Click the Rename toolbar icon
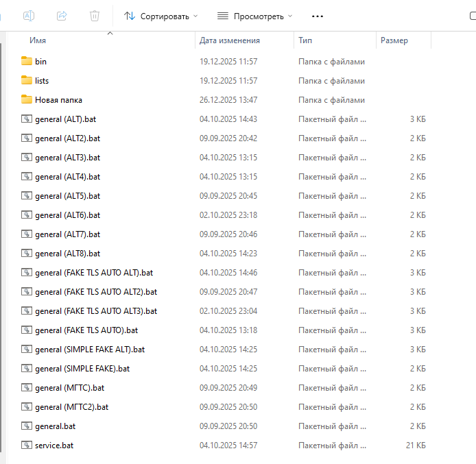This screenshot has height=464, width=476. (x=29, y=16)
